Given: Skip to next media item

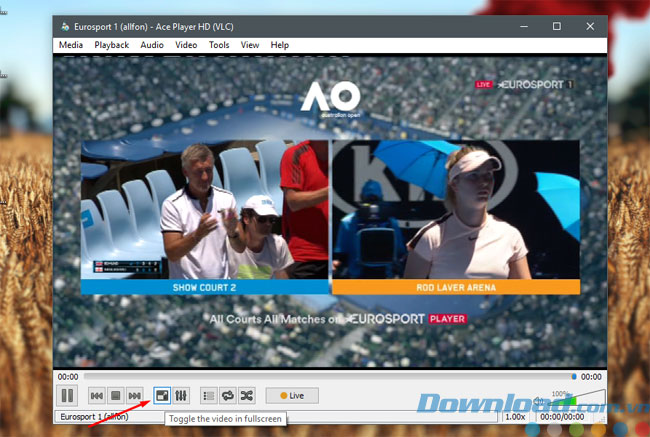Looking at the screenshot, I should click(x=134, y=395).
